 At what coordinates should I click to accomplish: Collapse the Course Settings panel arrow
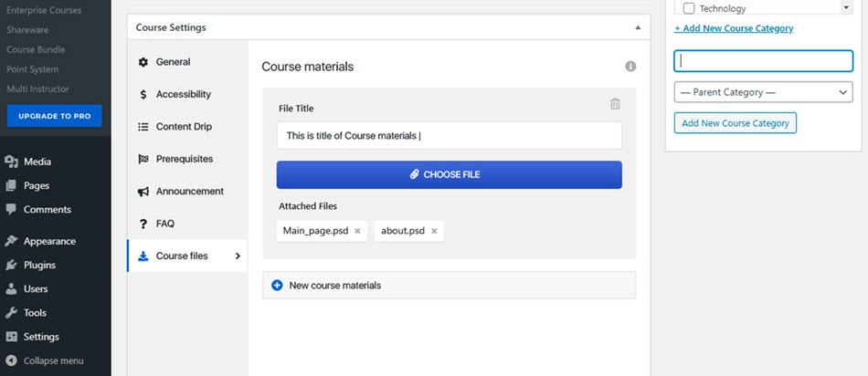click(x=638, y=27)
